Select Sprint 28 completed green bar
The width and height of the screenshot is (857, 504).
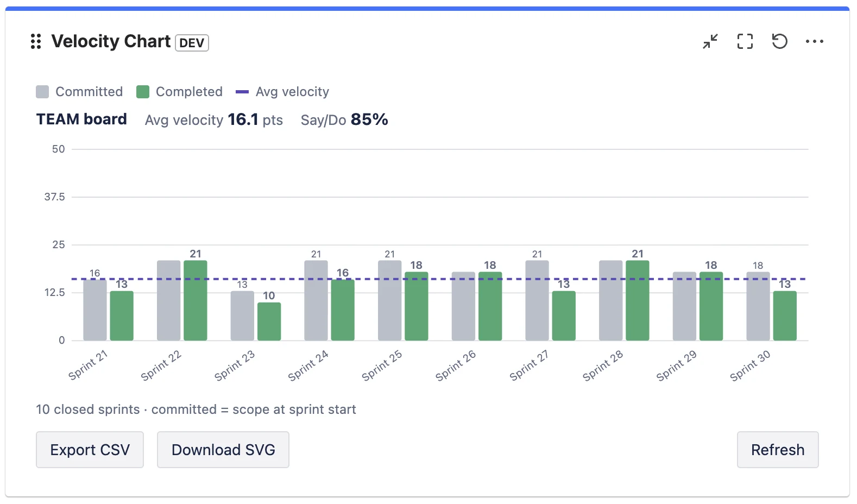638,300
